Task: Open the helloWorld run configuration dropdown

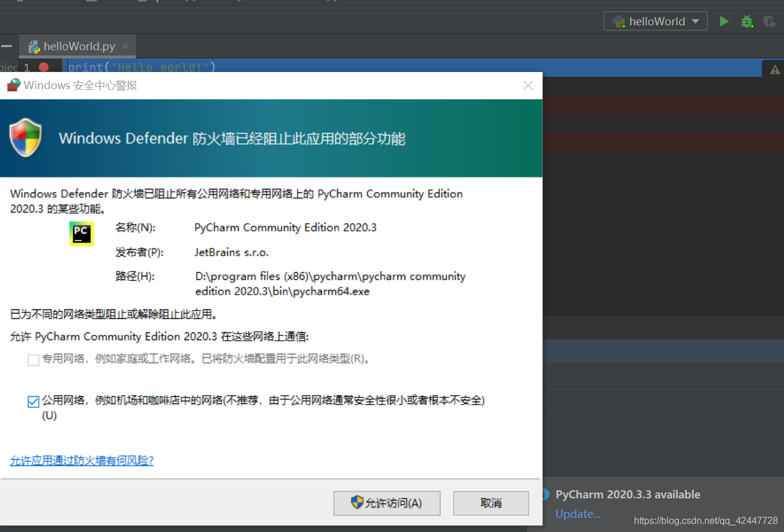Action: [x=655, y=21]
